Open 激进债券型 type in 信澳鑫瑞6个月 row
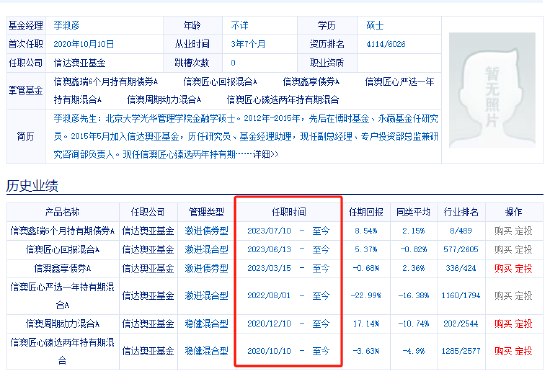550x379 pixels. (x=207, y=231)
